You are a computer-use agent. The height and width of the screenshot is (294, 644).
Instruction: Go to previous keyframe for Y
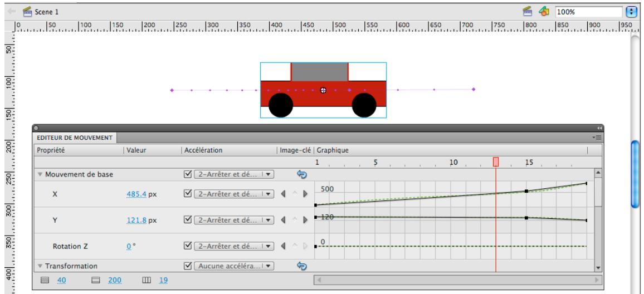[x=284, y=220]
